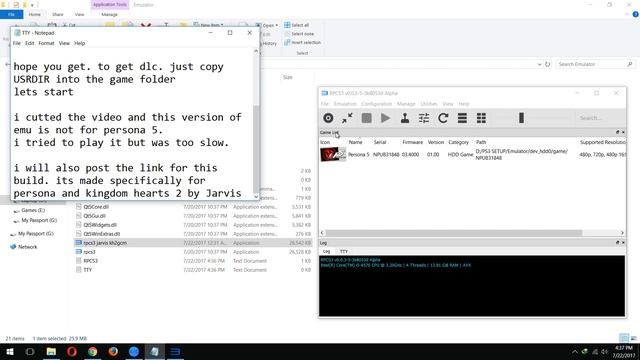Sort game list by Category column
The image size is (640, 360).
pyautogui.click(x=458, y=142)
